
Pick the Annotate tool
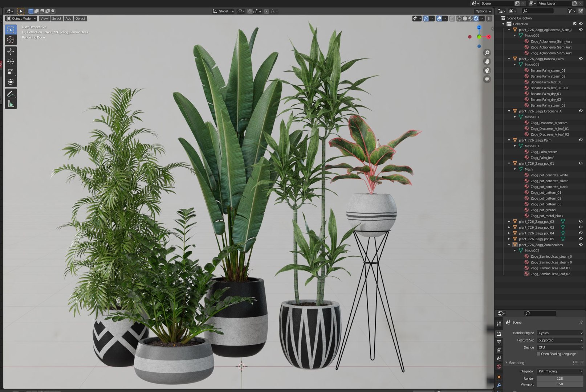tap(11, 94)
